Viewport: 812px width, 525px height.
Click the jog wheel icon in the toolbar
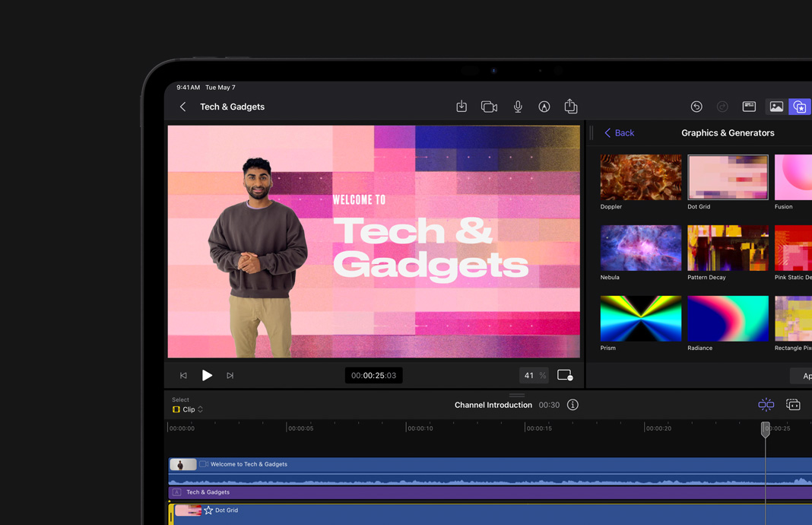pos(544,107)
